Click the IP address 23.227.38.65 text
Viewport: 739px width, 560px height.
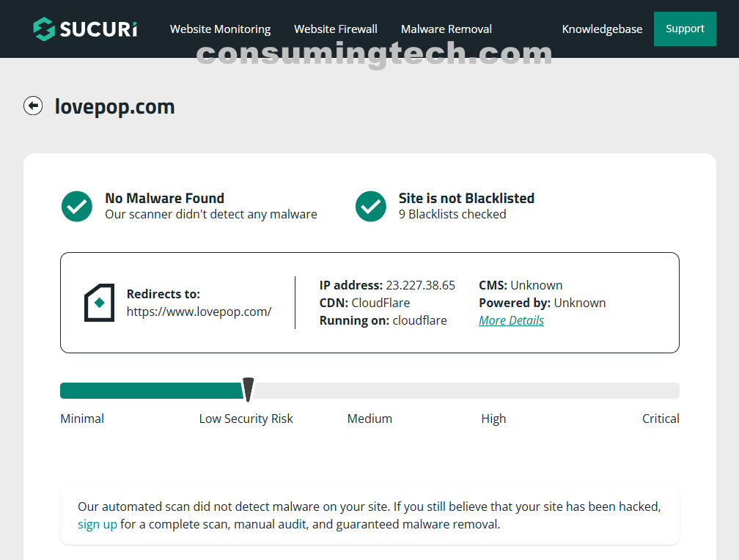[x=420, y=285]
